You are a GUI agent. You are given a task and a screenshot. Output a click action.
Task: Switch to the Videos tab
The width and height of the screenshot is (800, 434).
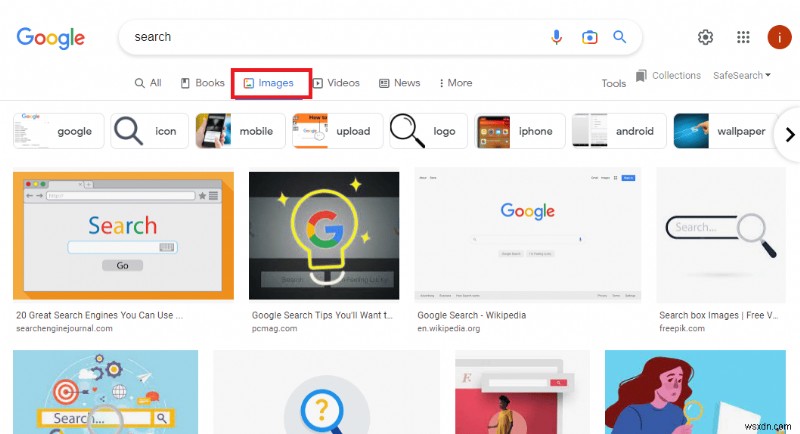[x=336, y=83]
